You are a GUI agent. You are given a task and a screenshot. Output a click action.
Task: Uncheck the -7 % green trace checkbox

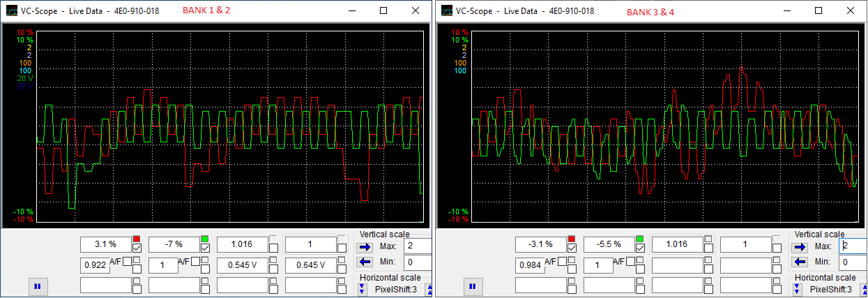coord(205,248)
